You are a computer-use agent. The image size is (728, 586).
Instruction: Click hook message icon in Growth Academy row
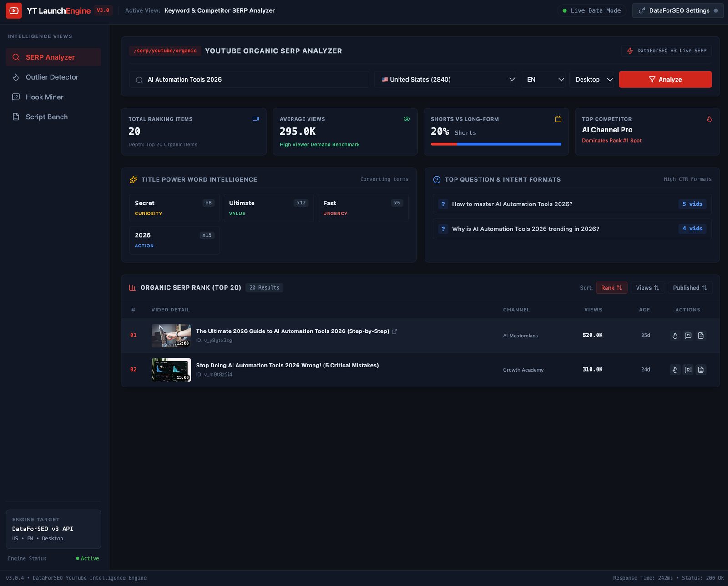(x=688, y=370)
